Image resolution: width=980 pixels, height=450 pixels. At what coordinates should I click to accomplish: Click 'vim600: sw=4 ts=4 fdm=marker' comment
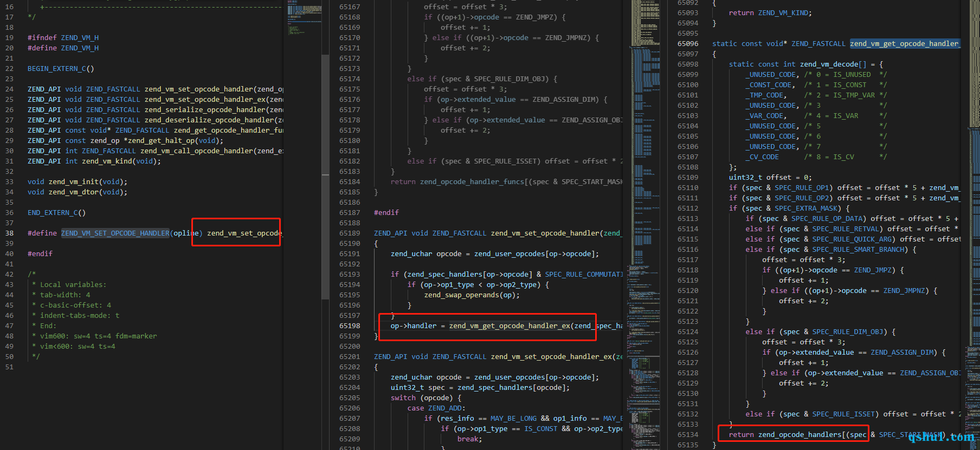98,336
